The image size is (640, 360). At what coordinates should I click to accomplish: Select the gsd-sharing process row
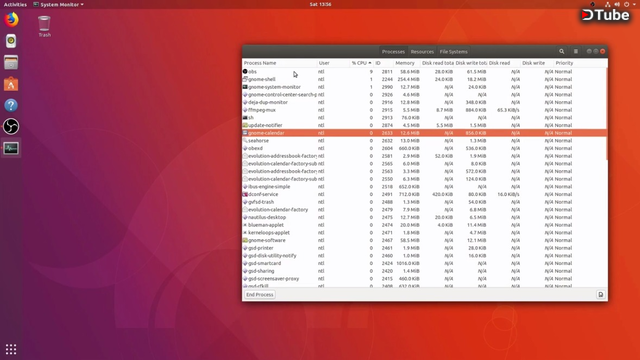[x=424, y=271]
